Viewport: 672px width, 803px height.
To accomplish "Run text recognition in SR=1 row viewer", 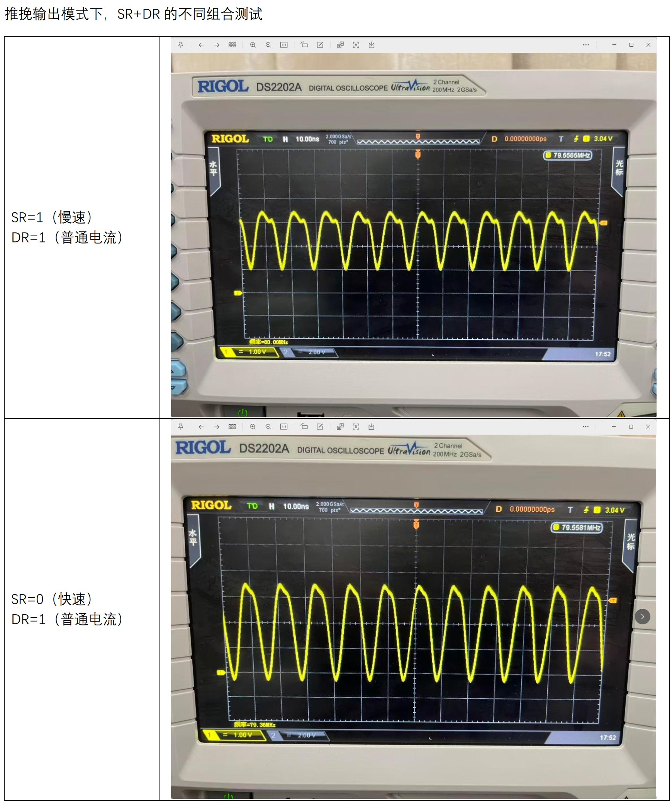I will click(356, 45).
